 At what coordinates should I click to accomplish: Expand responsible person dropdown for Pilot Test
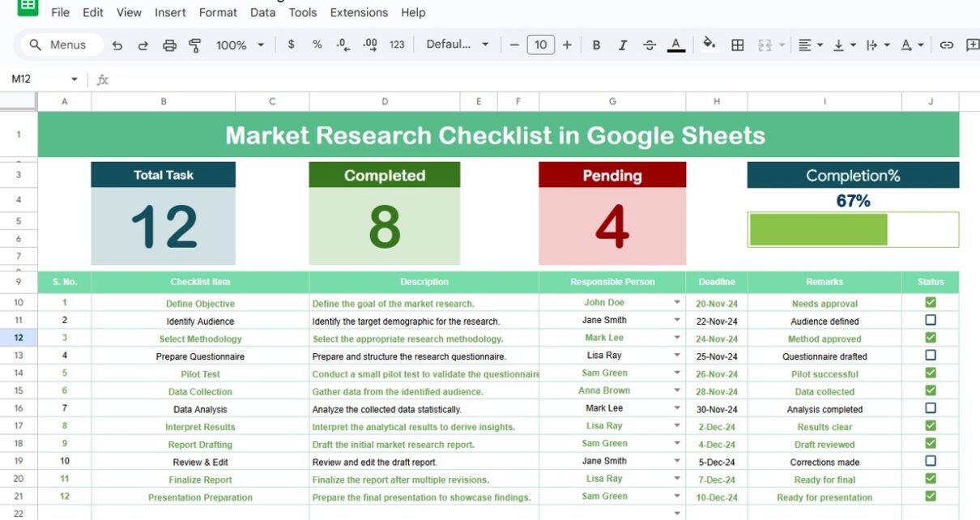pos(677,373)
